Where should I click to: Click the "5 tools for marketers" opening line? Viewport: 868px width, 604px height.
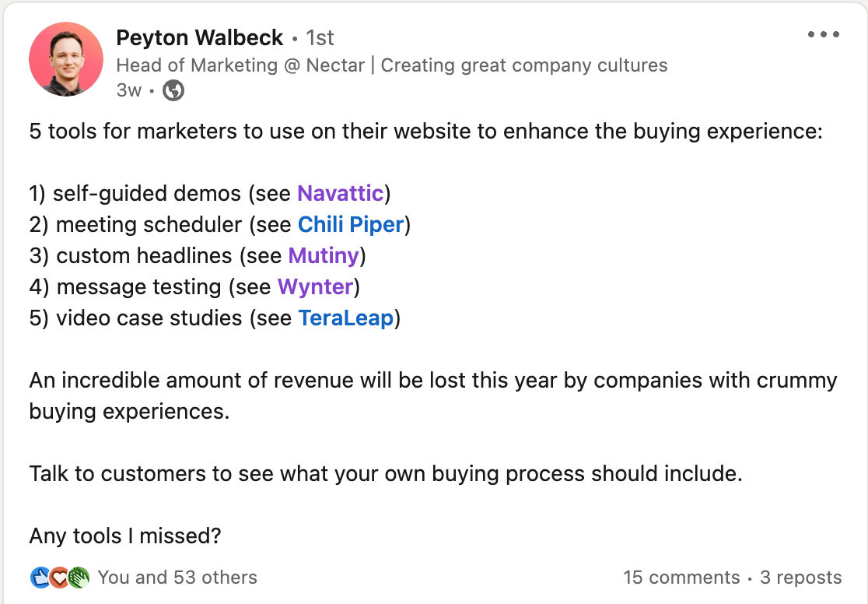[425, 132]
